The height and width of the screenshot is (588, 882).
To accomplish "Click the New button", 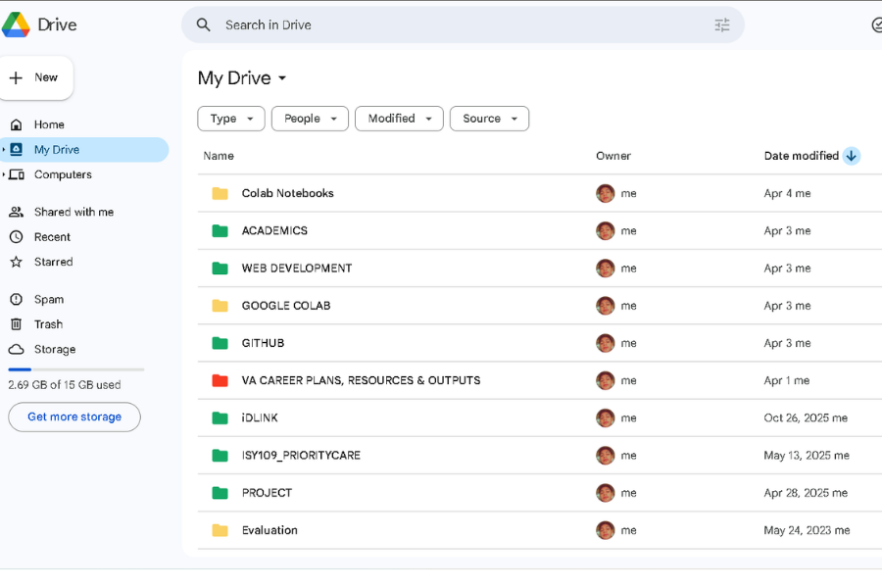I will 36,77.
